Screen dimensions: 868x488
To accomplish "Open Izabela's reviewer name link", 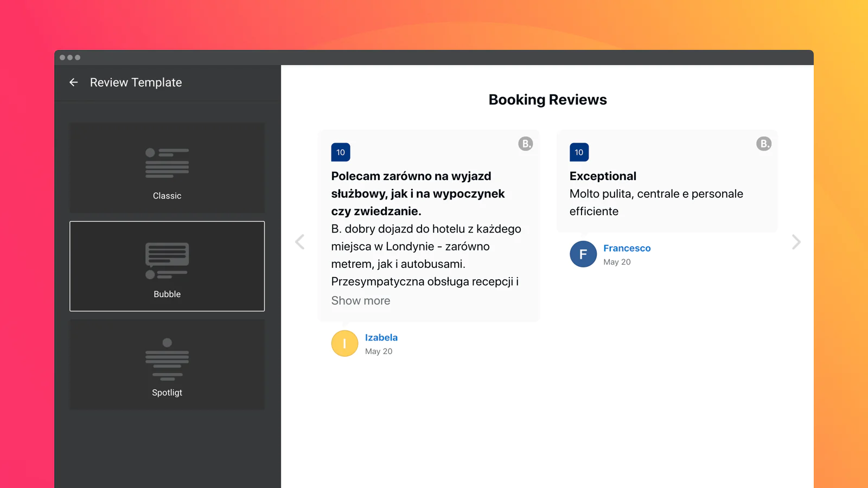I will (381, 337).
